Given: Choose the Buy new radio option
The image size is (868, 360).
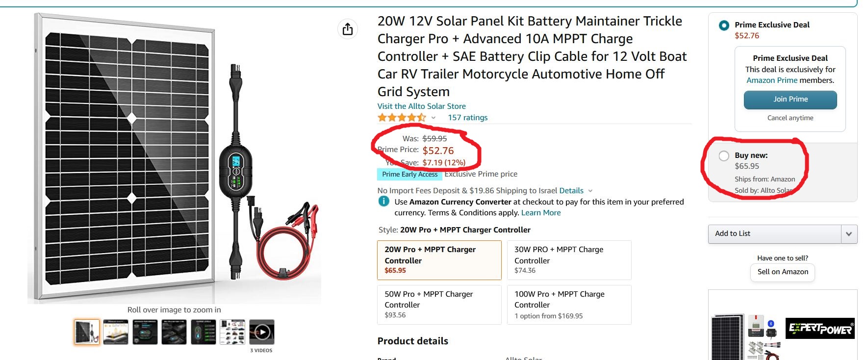Looking at the screenshot, I should click(724, 156).
